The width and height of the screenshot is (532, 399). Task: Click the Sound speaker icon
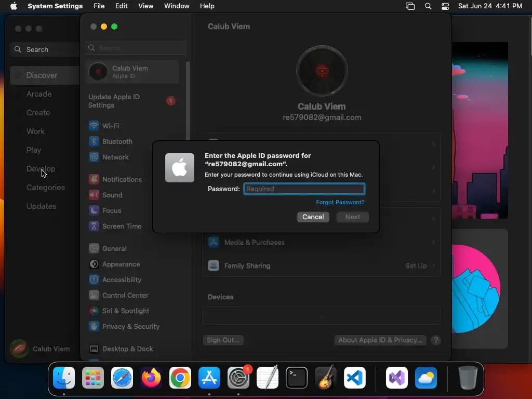click(94, 195)
